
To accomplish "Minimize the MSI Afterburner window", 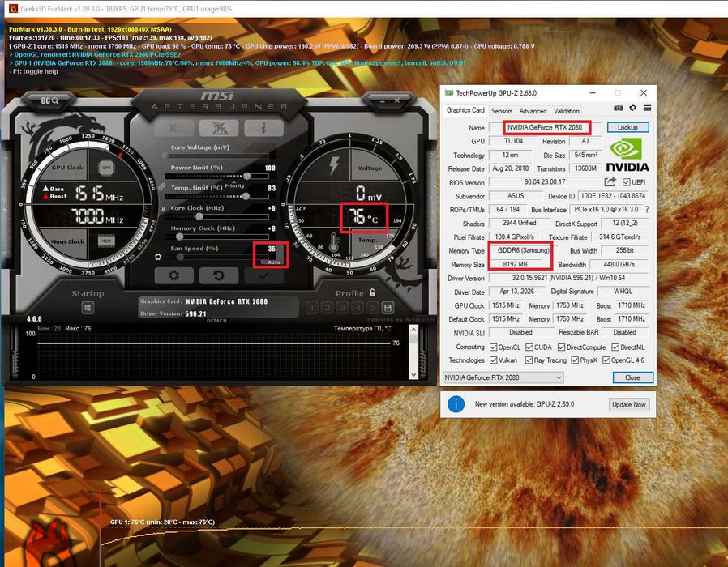I will [x=382, y=100].
